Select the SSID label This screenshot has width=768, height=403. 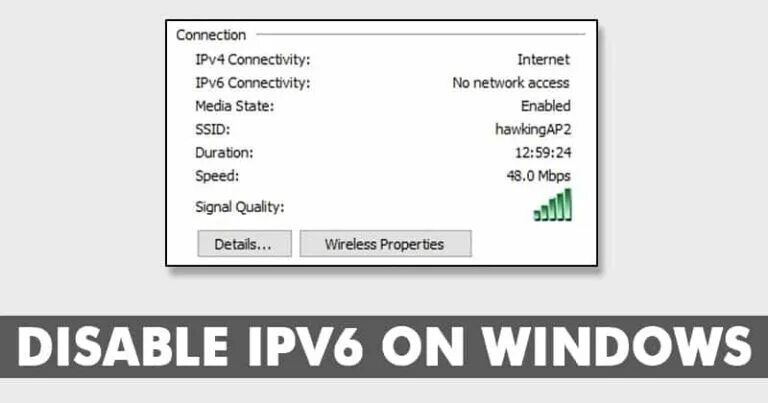[x=213, y=130]
